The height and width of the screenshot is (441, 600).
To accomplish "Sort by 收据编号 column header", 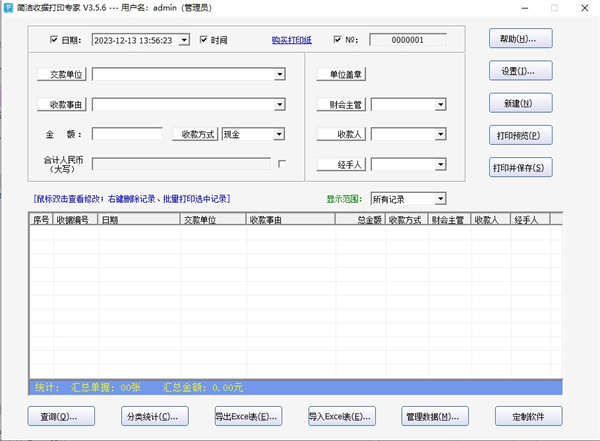I will click(75, 219).
